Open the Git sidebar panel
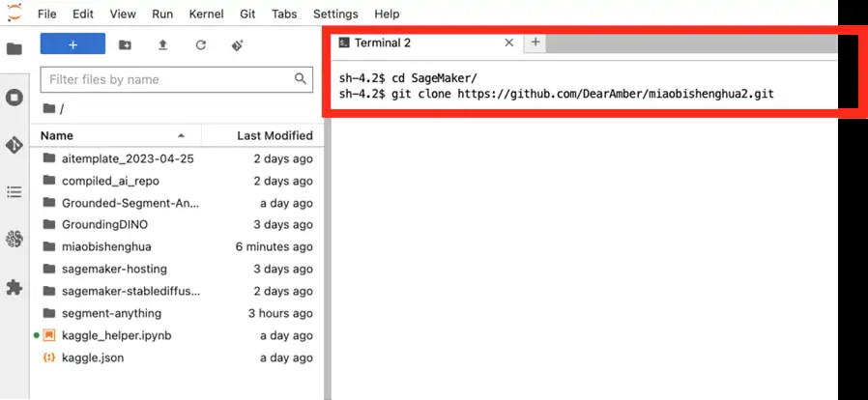The image size is (868, 400). click(x=14, y=145)
